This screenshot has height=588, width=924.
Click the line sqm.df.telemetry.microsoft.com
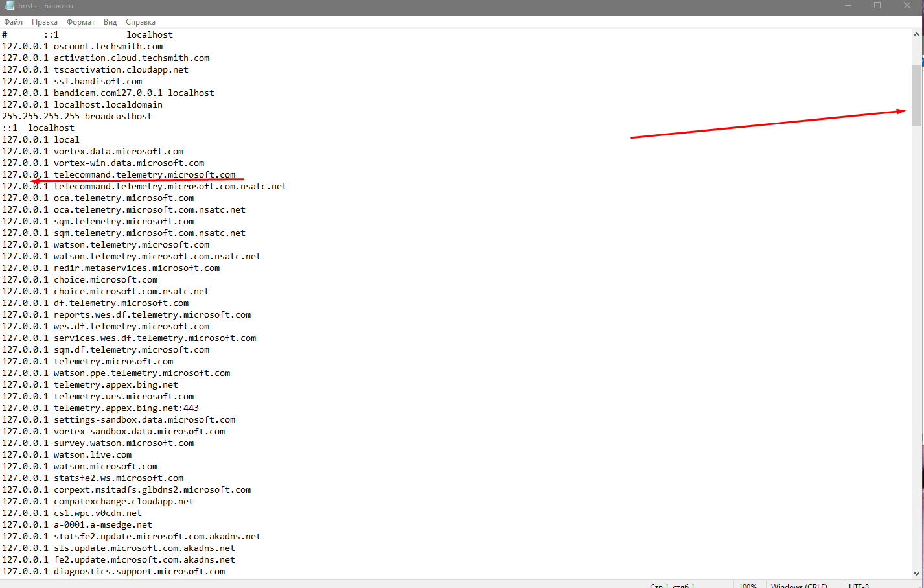coord(106,350)
